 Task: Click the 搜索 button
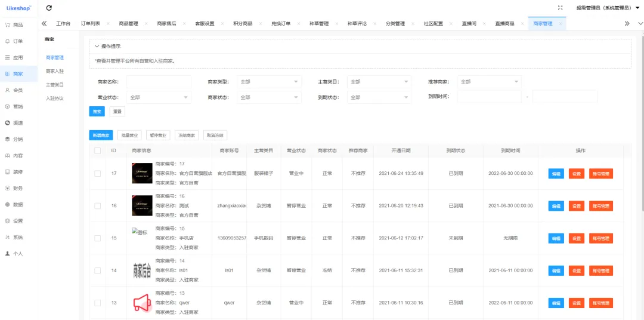(97, 112)
